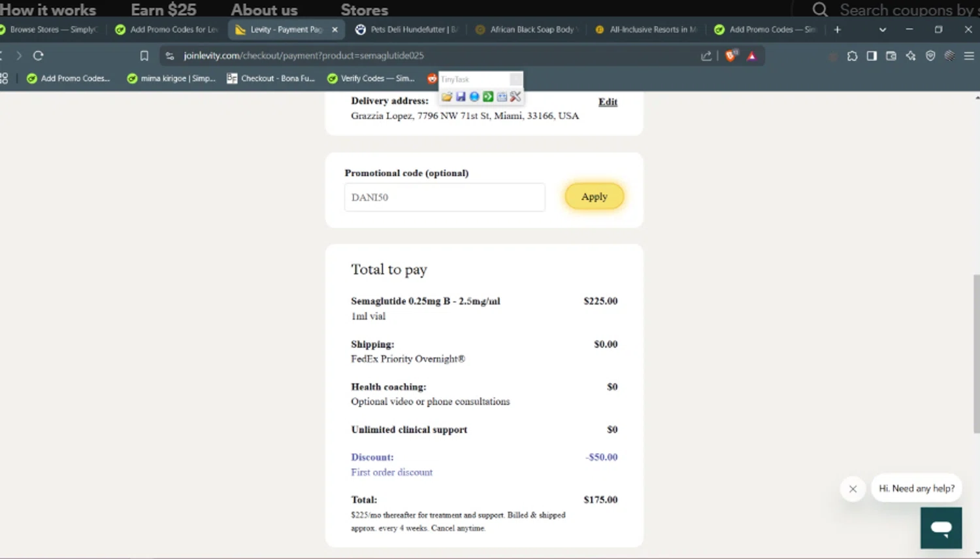This screenshot has width=980, height=559.
Task: Click 'Semaglutide 0.25mg B - 2.5mg/ml' item name
Action: coord(425,301)
